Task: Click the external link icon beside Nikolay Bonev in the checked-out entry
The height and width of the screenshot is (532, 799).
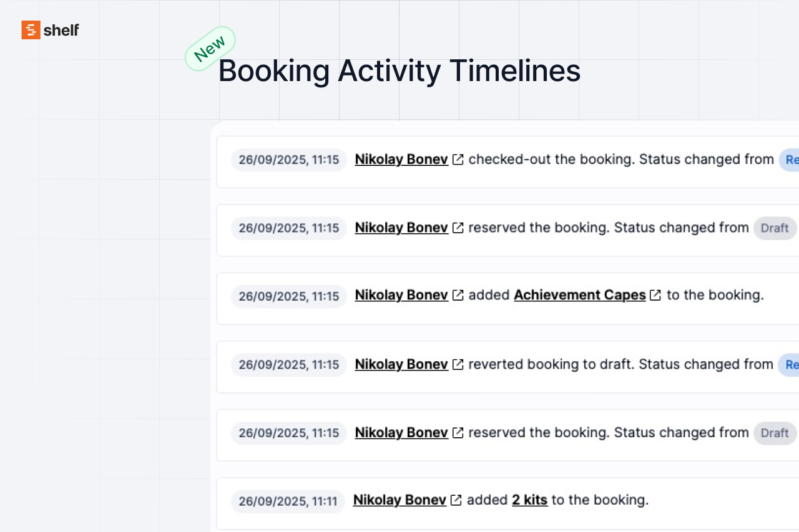Action: (x=458, y=159)
